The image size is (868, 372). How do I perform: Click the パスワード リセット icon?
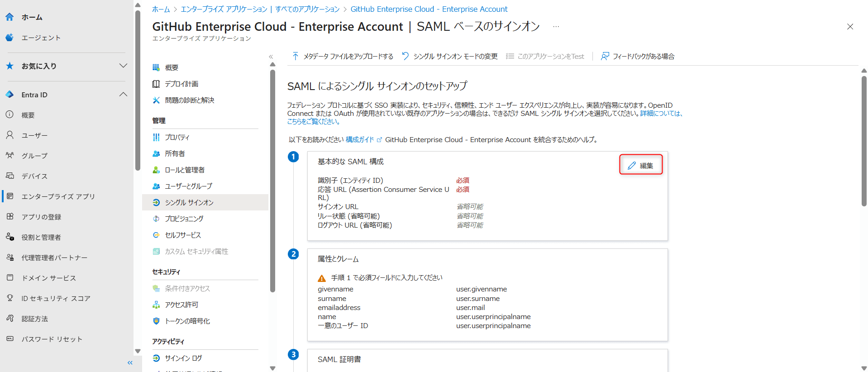[10, 339]
